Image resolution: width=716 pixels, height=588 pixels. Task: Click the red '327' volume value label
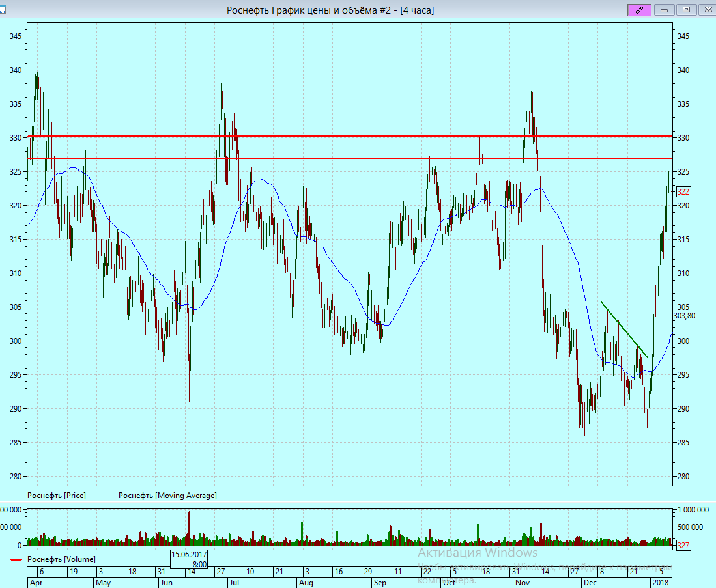[x=683, y=545]
